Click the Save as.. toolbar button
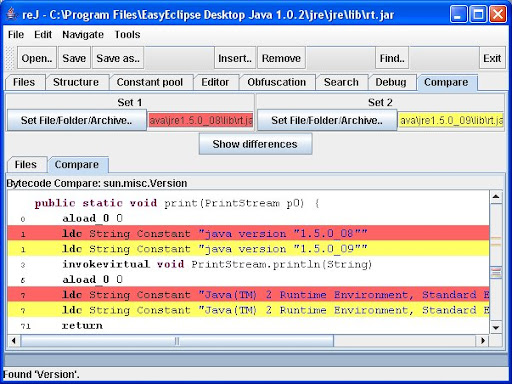The height and width of the screenshot is (384, 512). pyautogui.click(x=118, y=58)
